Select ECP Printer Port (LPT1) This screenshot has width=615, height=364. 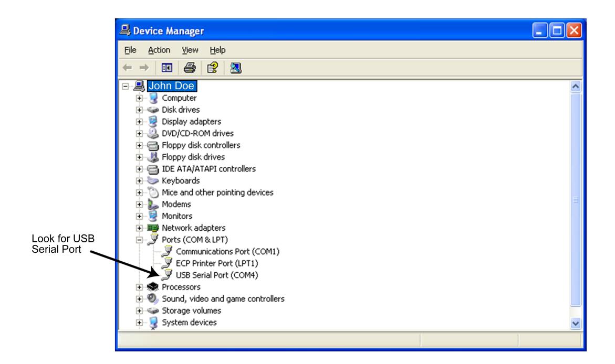pyautogui.click(x=217, y=263)
